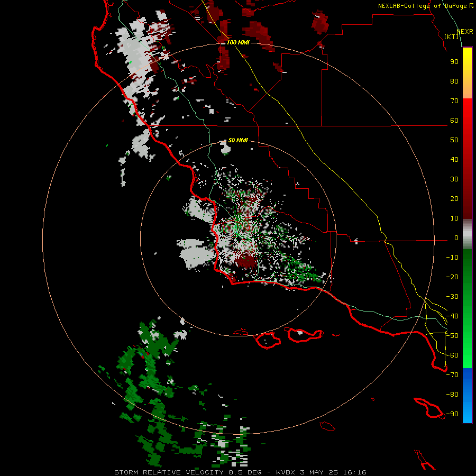This screenshot has width=476, height=476.
Task: Click "STORM RELATIVE VELOCITY" in the footer
Action: click(169, 472)
